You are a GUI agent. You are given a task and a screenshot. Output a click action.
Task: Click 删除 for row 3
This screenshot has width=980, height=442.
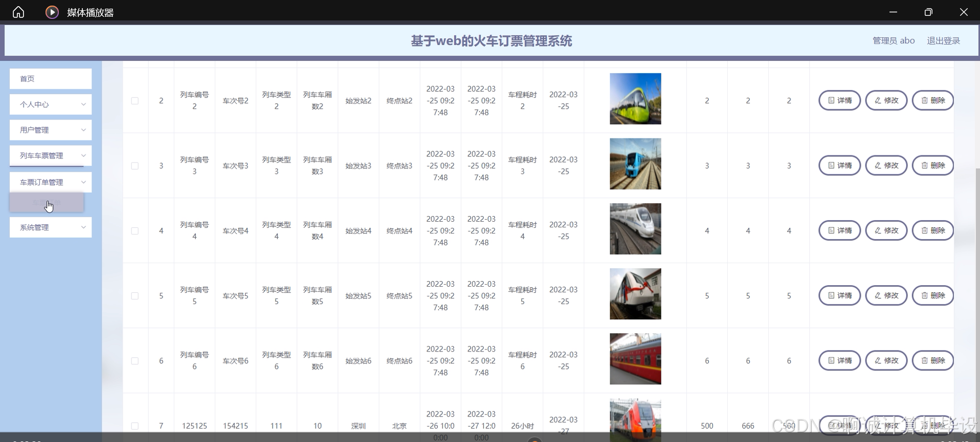(x=932, y=165)
